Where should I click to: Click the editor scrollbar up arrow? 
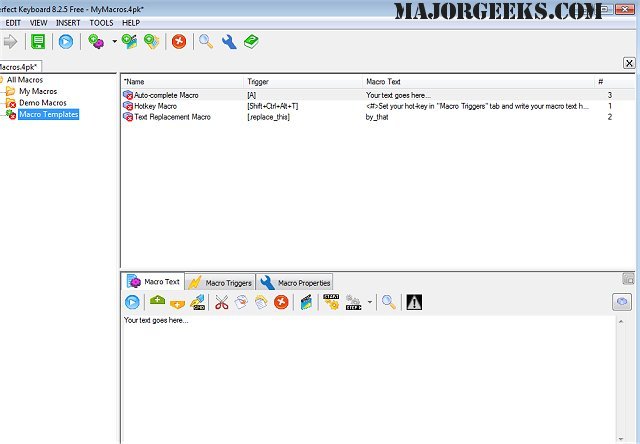(x=621, y=322)
